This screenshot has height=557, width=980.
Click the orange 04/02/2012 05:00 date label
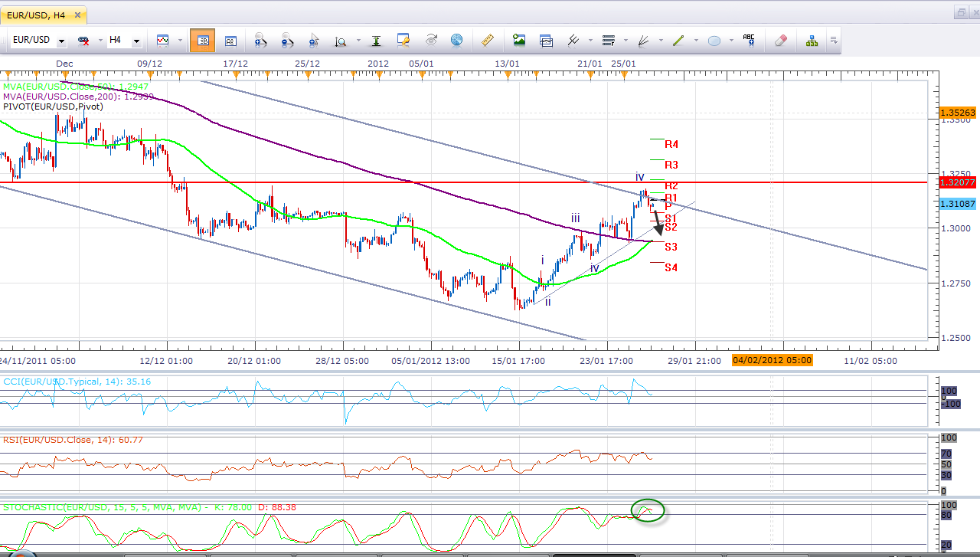[x=772, y=360]
